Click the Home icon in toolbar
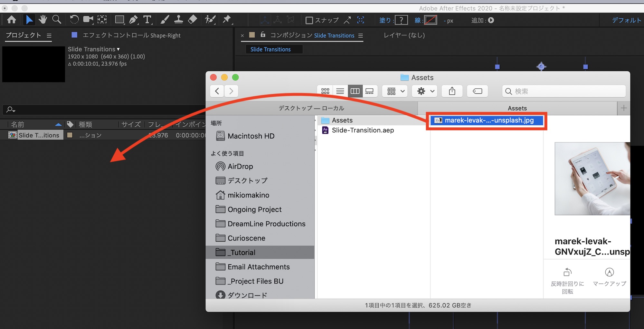 [12, 20]
